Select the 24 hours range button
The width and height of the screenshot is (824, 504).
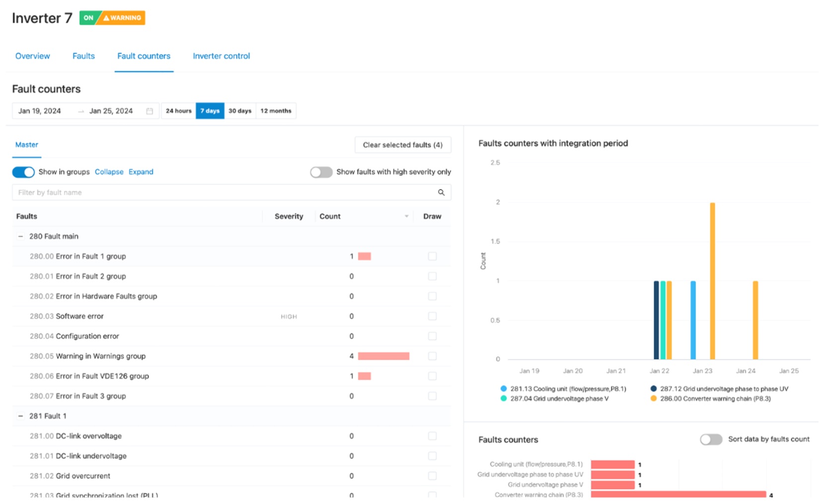(179, 111)
